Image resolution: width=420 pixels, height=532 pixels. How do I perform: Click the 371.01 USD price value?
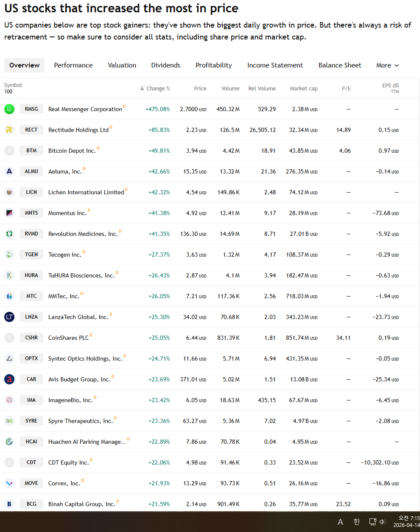(x=193, y=380)
